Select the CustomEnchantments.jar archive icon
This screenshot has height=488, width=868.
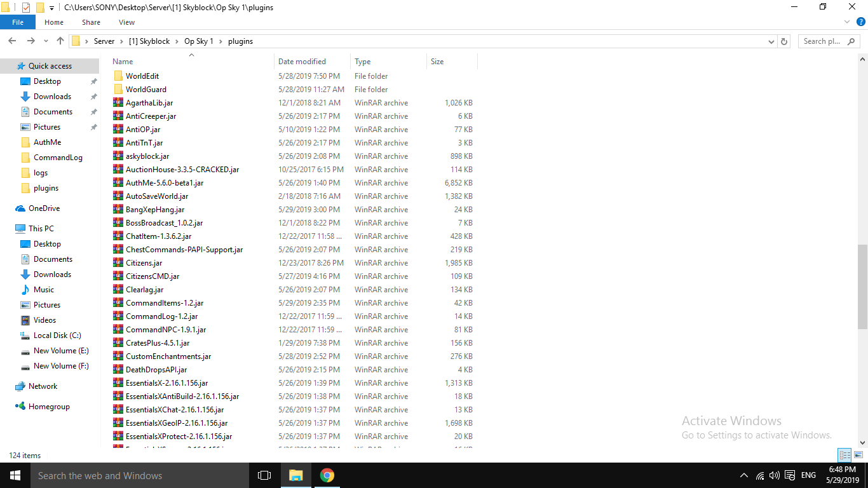click(118, 356)
